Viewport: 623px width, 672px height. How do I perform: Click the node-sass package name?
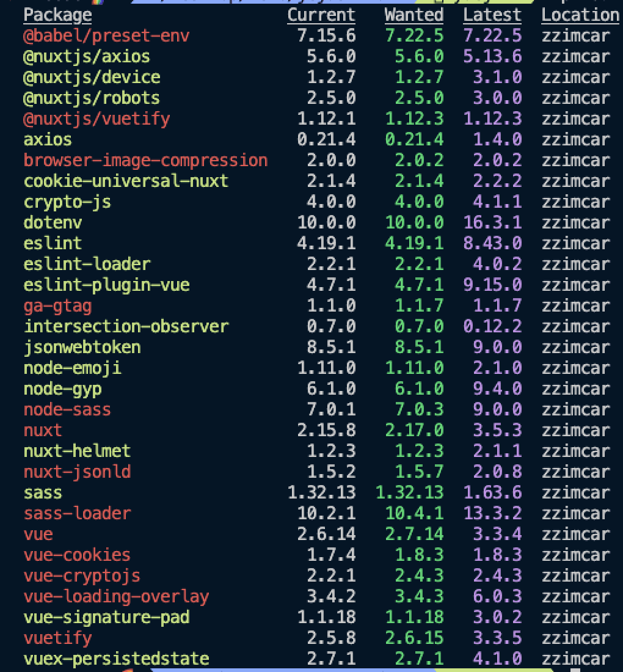[x=67, y=409]
